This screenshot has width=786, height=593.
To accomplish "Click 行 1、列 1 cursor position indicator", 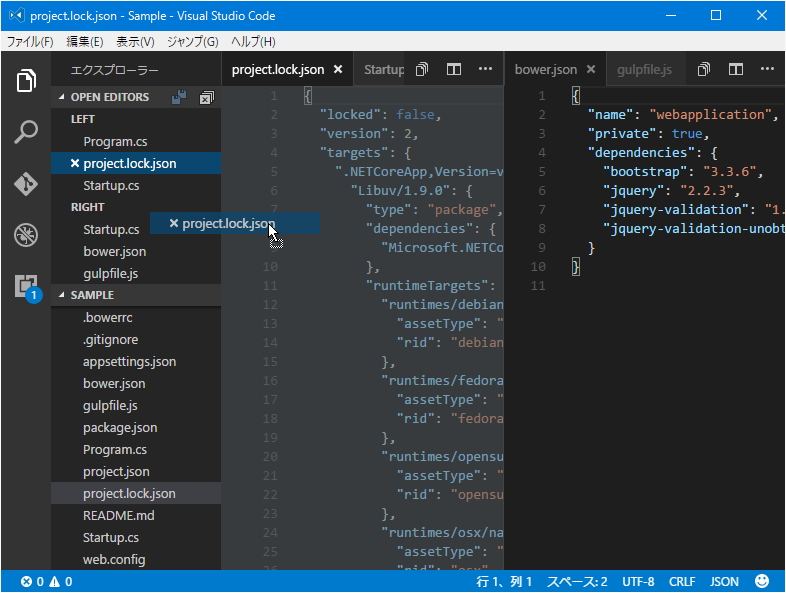I will coord(503,581).
